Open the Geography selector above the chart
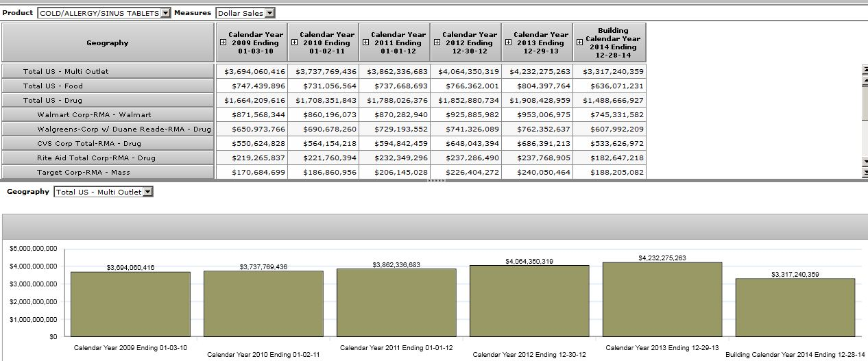The width and height of the screenshot is (868, 361). 147,192
